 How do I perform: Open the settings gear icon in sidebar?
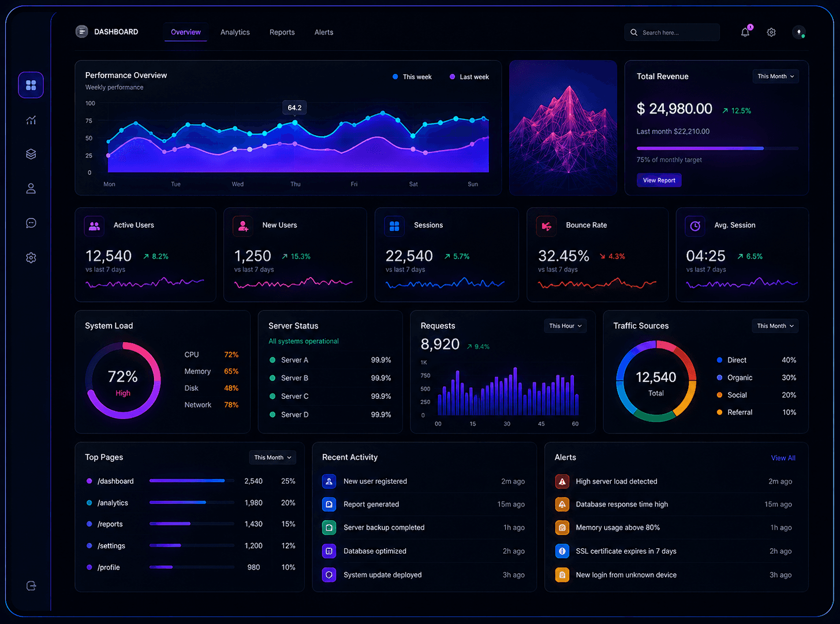pos(31,257)
